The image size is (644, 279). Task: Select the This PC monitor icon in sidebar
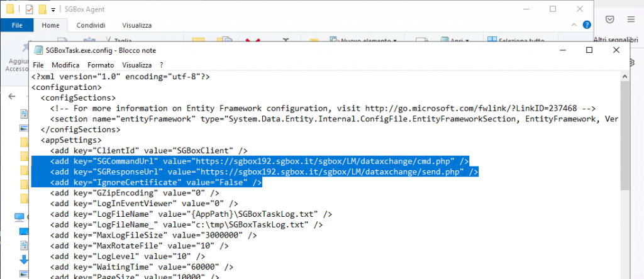[19, 217]
